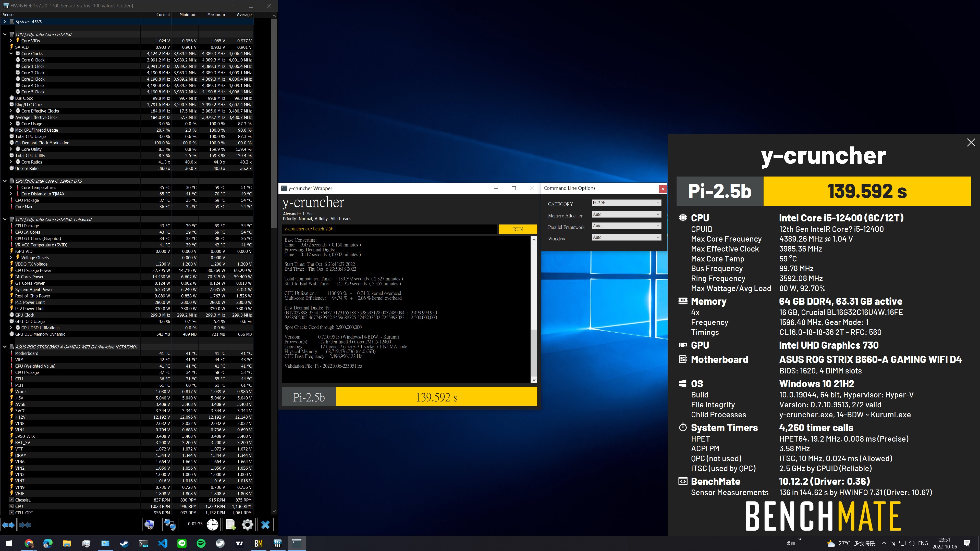Open Google Chrome from taskbar
This screenshot has width=980, height=551.
coord(29,543)
